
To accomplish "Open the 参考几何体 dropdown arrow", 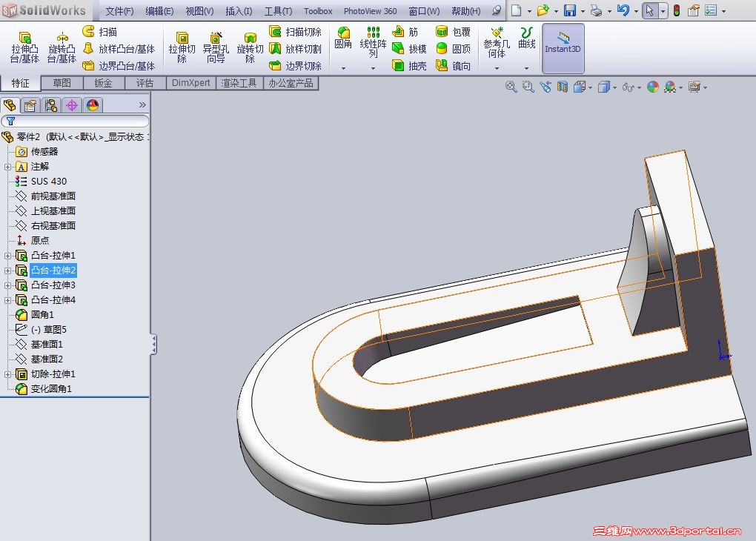I will coord(497,68).
